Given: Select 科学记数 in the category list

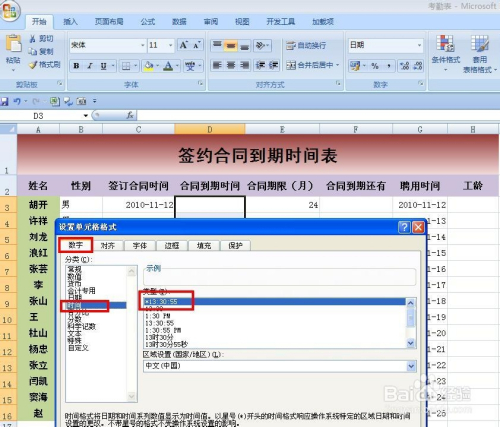Looking at the screenshot, I should pyautogui.click(x=82, y=327).
